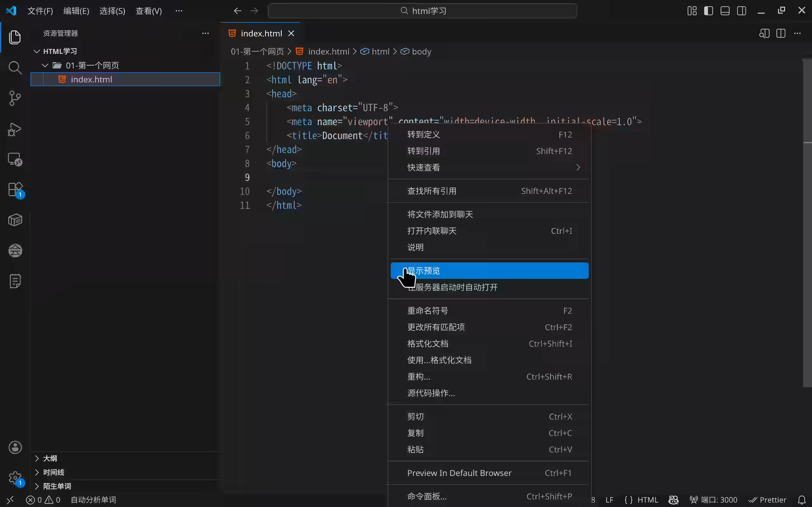Toggle the secondary side bar layout button
Viewport: 812px width, 507px height.
coord(742,11)
